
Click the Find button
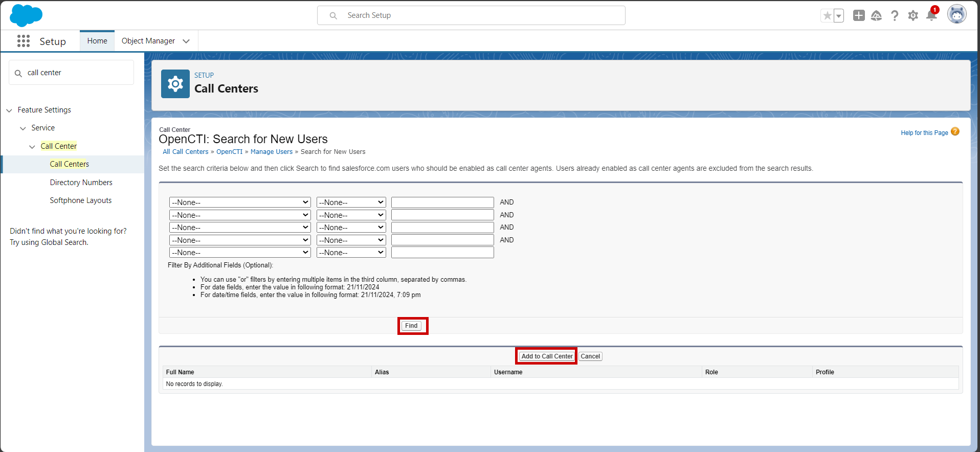pos(411,326)
